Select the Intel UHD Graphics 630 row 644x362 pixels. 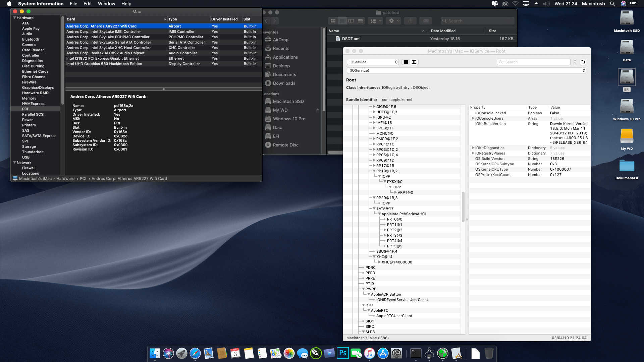(164, 64)
